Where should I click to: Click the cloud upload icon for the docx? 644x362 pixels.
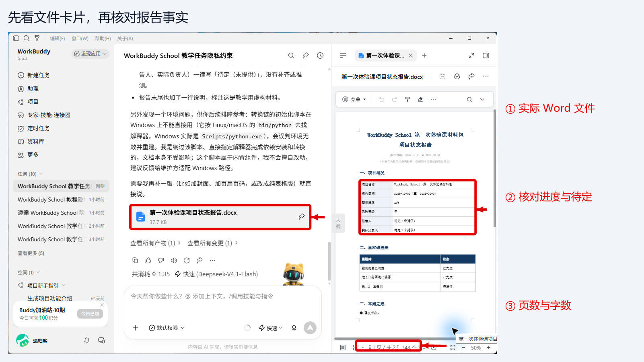[457, 76]
